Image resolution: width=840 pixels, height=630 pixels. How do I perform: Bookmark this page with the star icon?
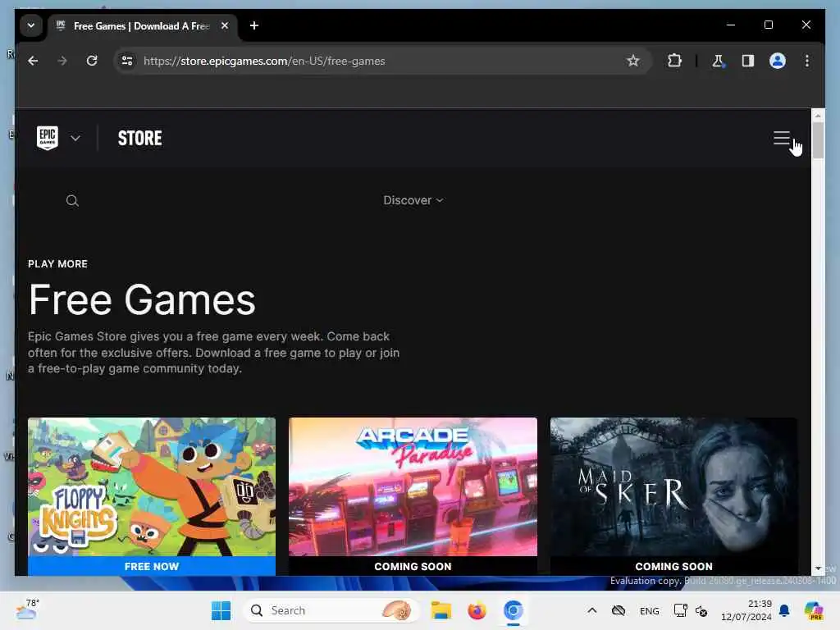[x=632, y=61]
